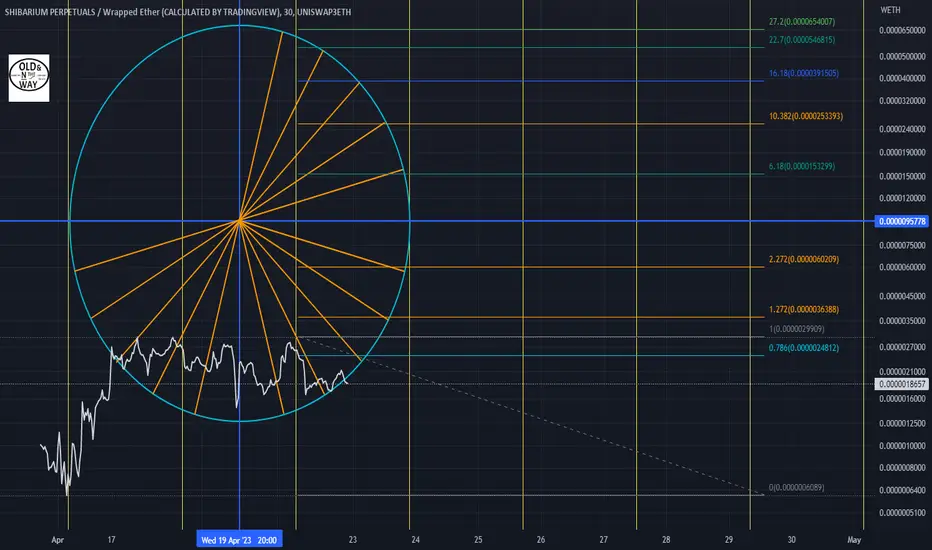Click the 25 date on the time axis

478,540
